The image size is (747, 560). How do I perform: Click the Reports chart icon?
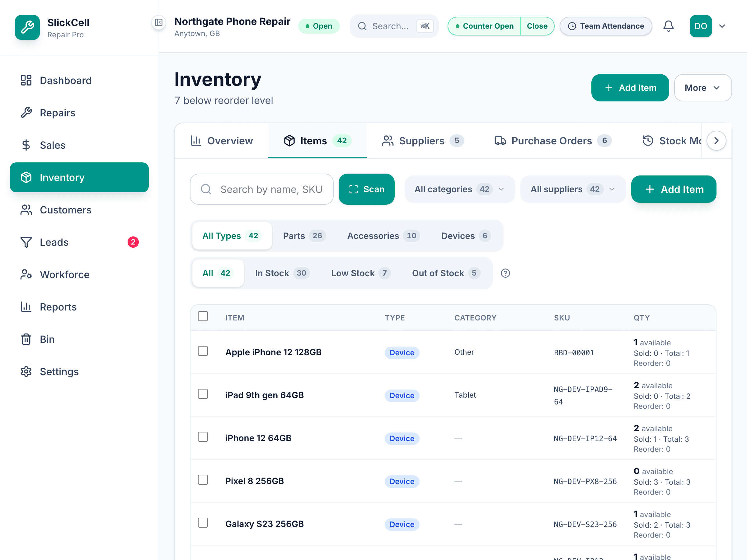pyautogui.click(x=26, y=307)
